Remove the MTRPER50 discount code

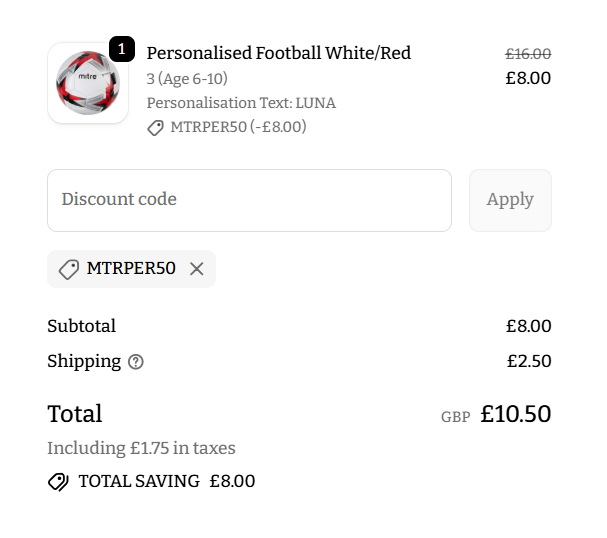click(x=196, y=269)
